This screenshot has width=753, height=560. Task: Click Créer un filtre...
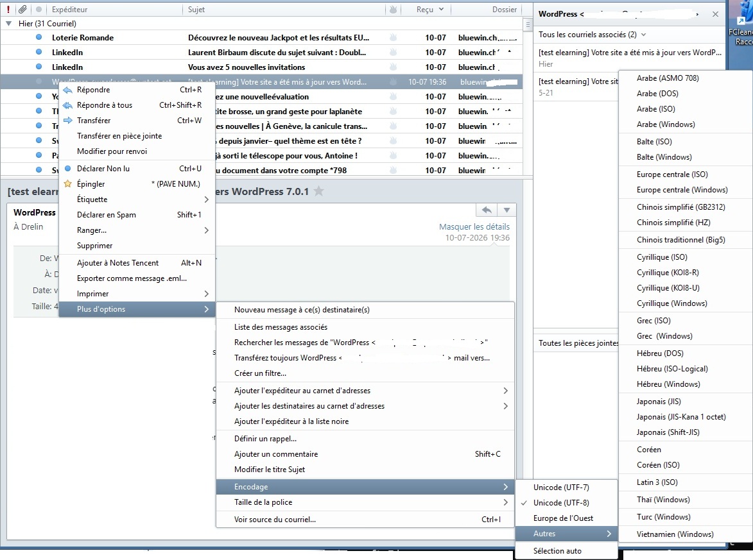(x=365, y=373)
